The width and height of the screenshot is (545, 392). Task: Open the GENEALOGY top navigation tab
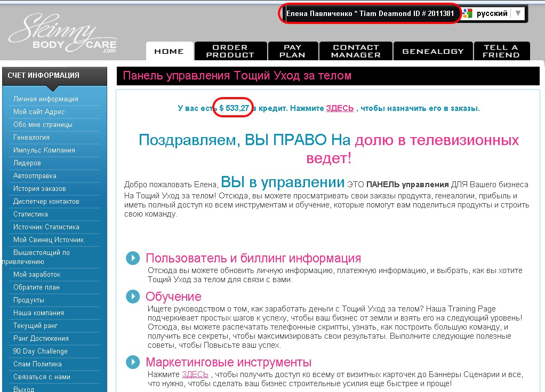click(x=433, y=51)
